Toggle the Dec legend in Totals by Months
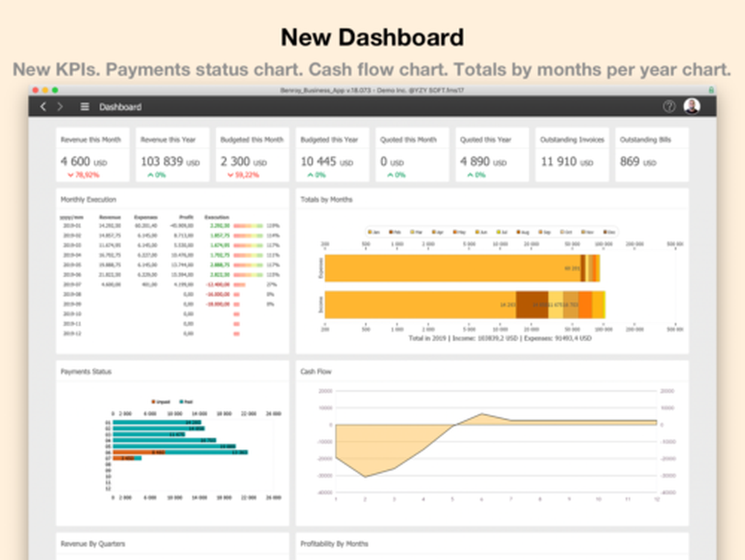The width and height of the screenshot is (745, 560). [x=609, y=232]
